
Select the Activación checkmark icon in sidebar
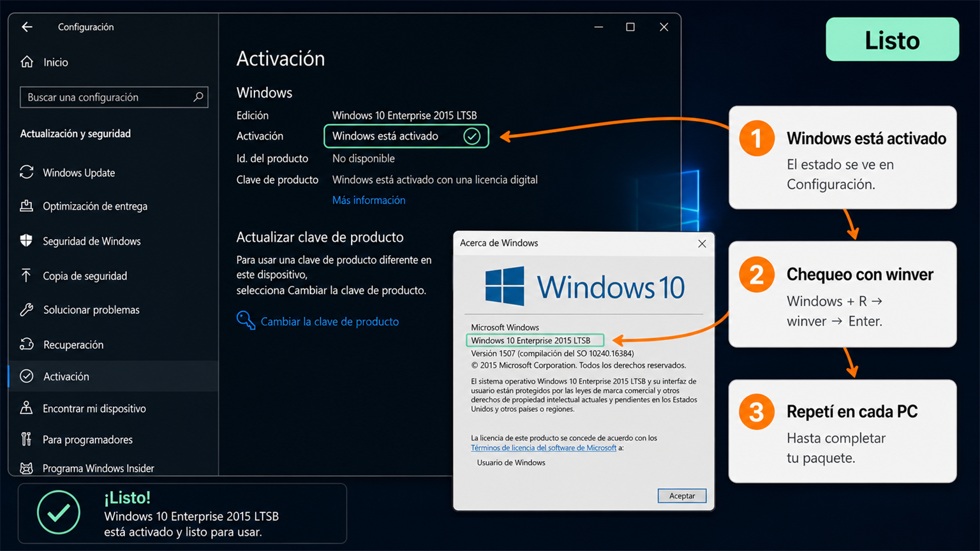(x=27, y=376)
